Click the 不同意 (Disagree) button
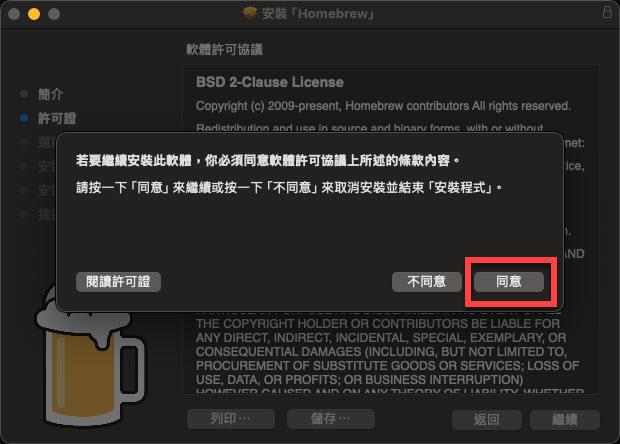Screen dimensions: 620x444 point(427,282)
